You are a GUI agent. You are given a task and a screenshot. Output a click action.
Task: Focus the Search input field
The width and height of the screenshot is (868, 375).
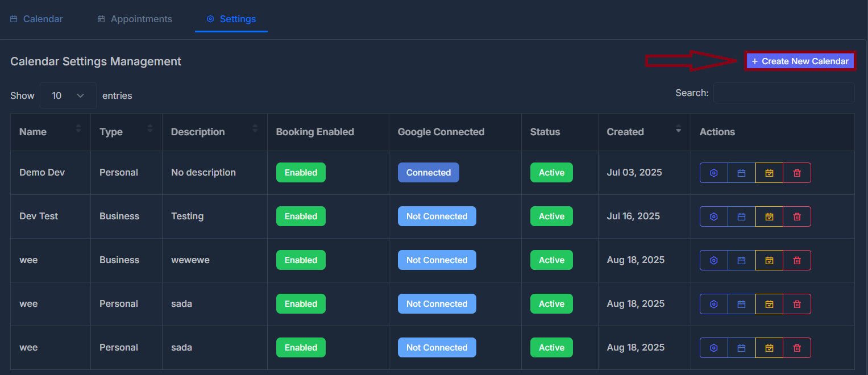pos(784,93)
